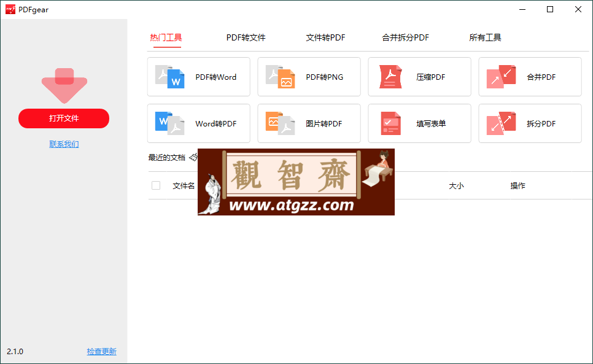Click the 拆分PDF label text

541,123
